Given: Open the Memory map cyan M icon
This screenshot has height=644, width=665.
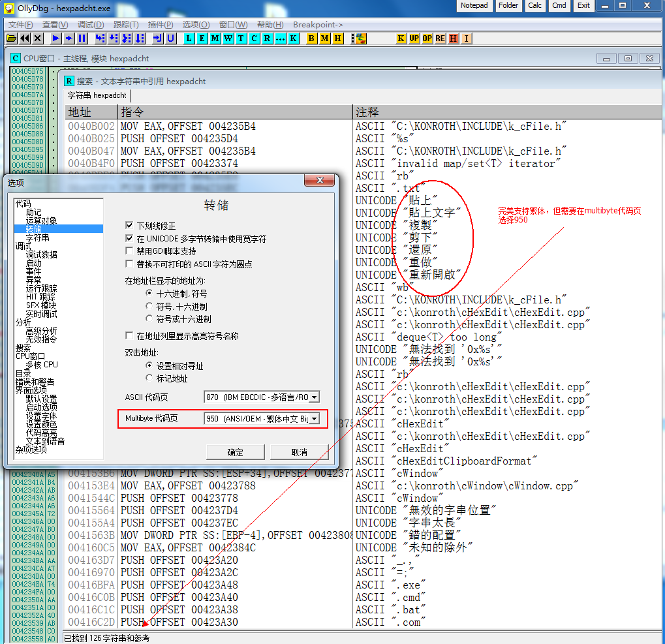Looking at the screenshot, I should [x=215, y=38].
